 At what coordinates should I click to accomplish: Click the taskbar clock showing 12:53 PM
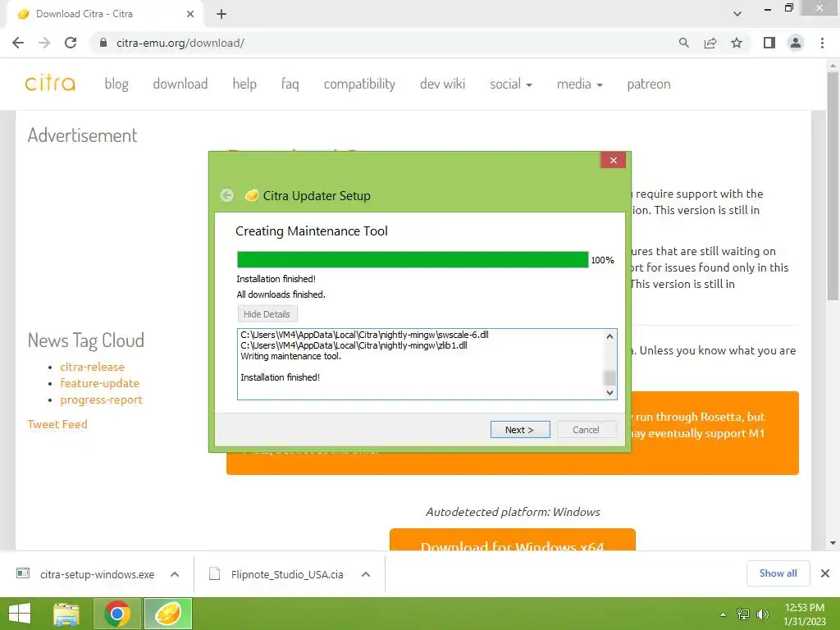805,614
